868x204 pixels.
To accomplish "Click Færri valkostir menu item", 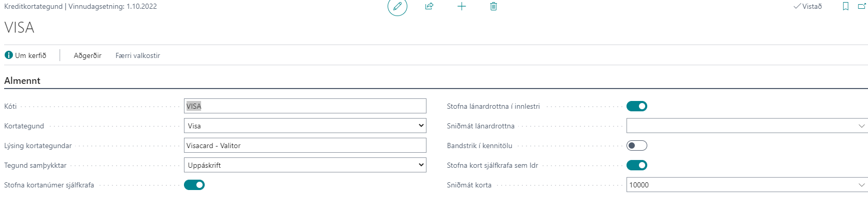I will [138, 55].
